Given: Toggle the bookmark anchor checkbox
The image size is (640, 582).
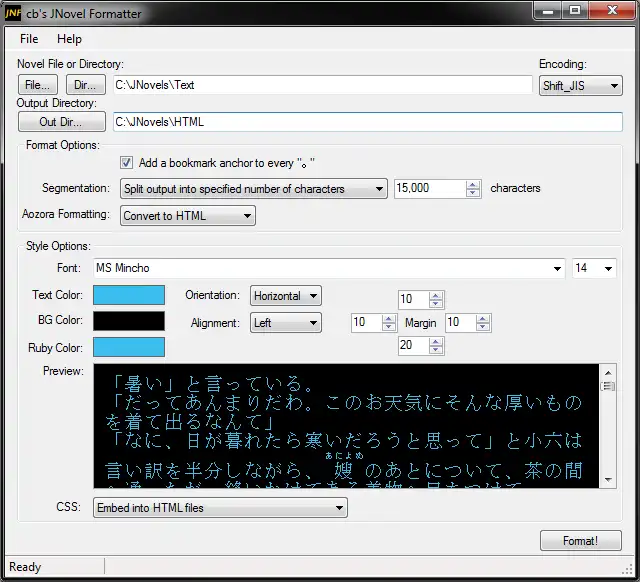Looking at the screenshot, I should click(126, 163).
